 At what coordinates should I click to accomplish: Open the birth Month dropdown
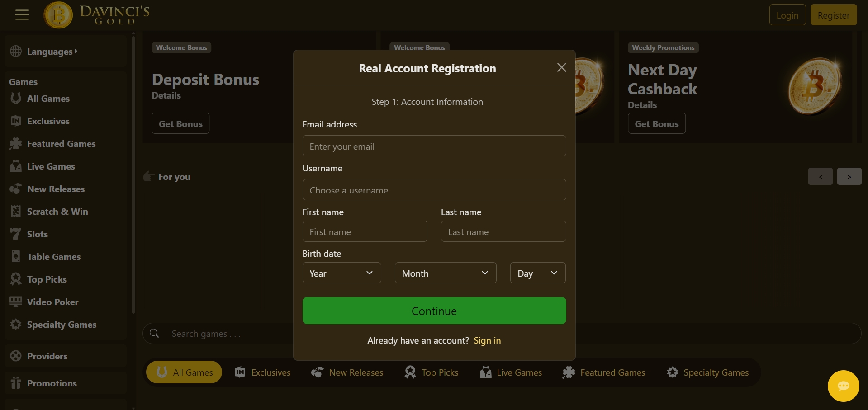pos(445,273)
